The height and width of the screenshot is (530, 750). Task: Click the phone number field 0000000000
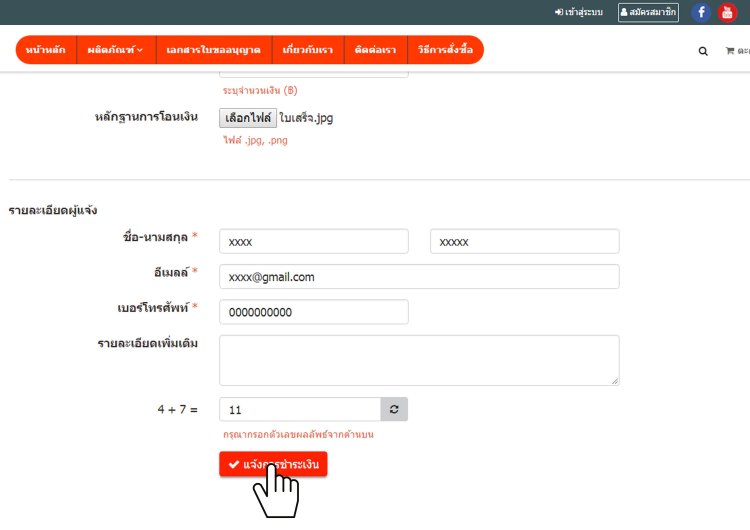tap(313, 312)
